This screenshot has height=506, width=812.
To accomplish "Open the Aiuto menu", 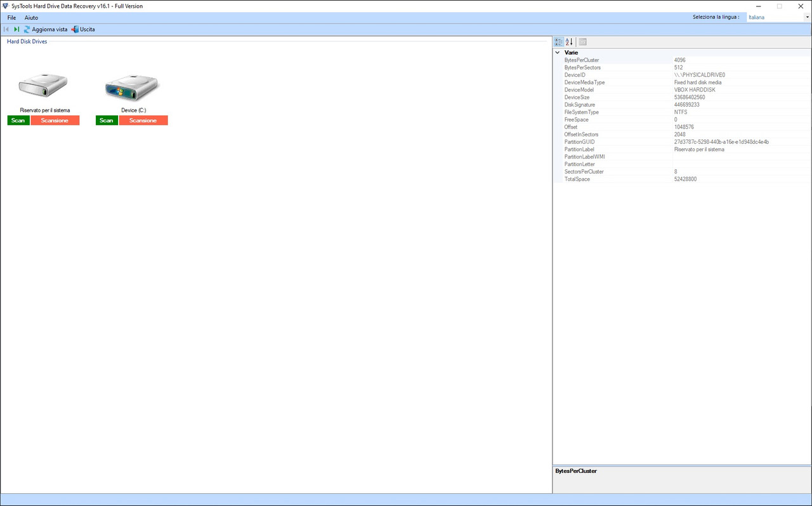I will pos(31,18).
